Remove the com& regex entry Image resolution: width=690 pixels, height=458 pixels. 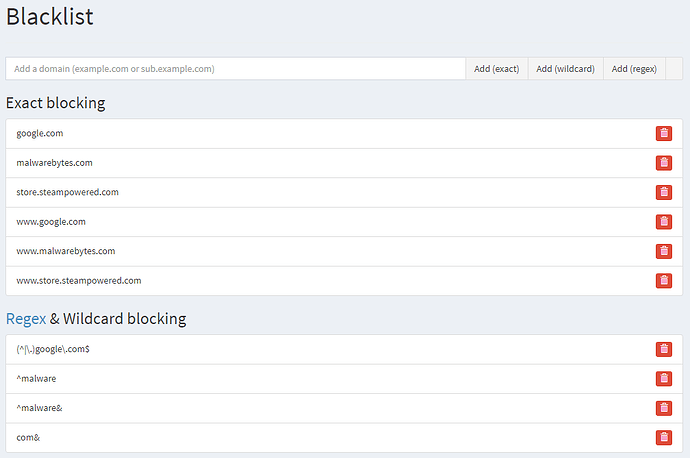click(x=664, y=438)
